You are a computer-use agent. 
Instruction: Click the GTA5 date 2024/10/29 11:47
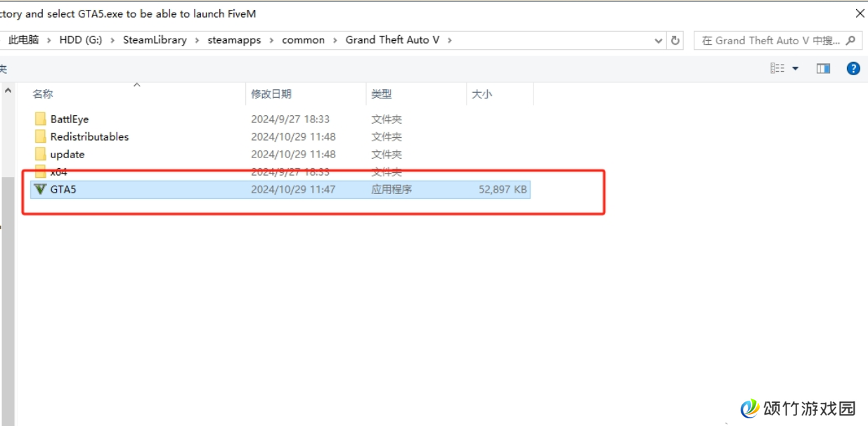[x=293, y=189]
